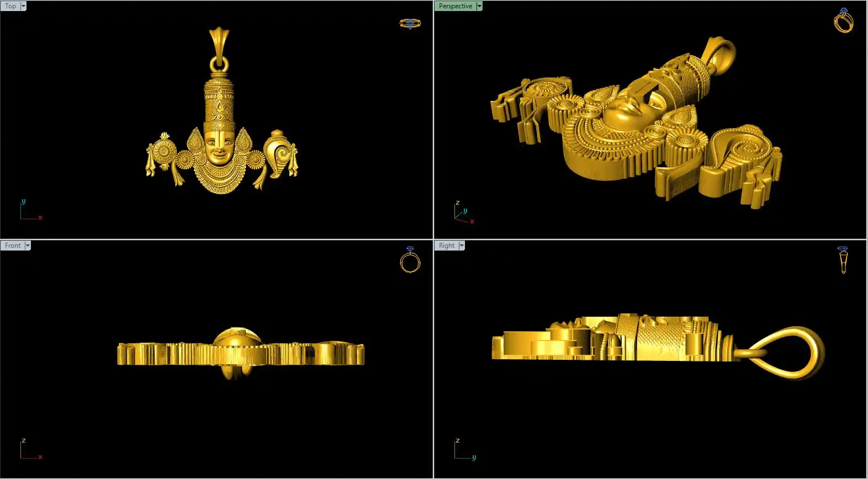Click the ring icon in Right viewport corner
The width and height of the screenshot is (868, 479).
[843, 260]
